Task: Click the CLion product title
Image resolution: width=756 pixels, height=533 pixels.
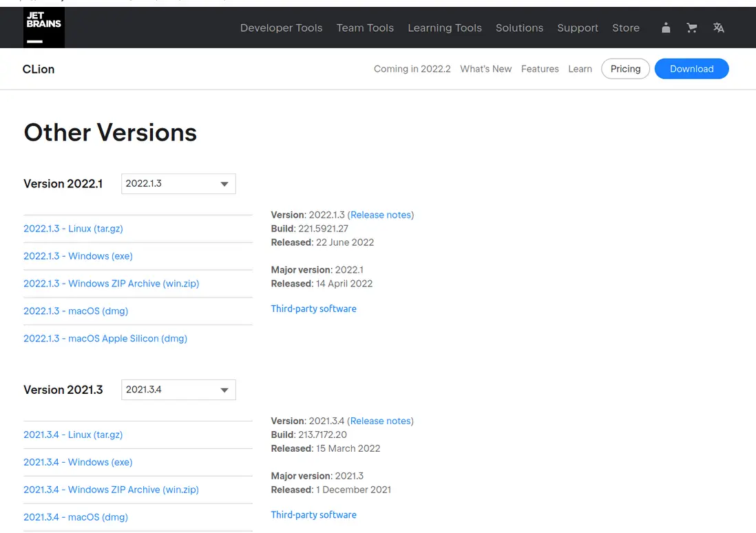Action: [39, 69]
